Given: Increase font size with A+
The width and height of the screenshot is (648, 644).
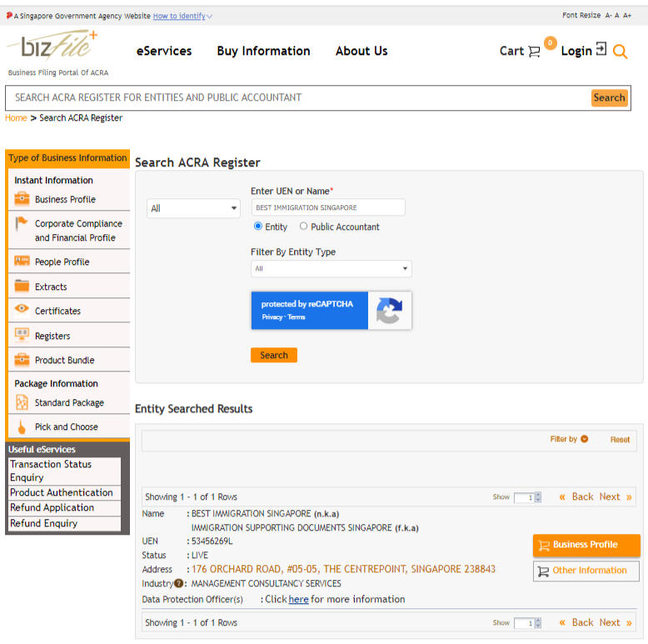Looking at the screenshot, I should 627,15.
